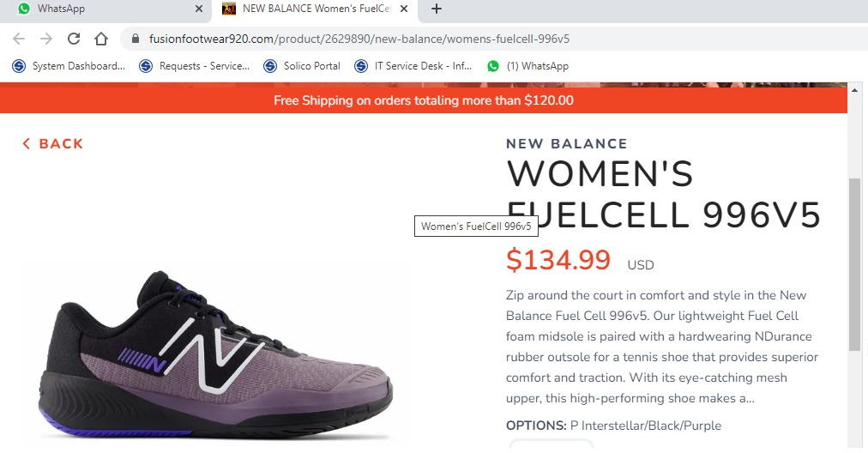Reload the page with the refresh icon
This screenshot has height=453, width=868.
point(74,39)
